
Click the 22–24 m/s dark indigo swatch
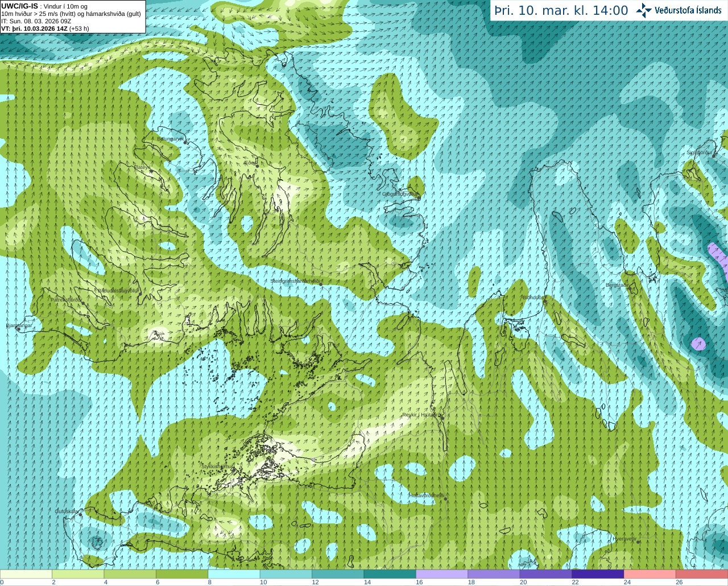click(598, 574)
